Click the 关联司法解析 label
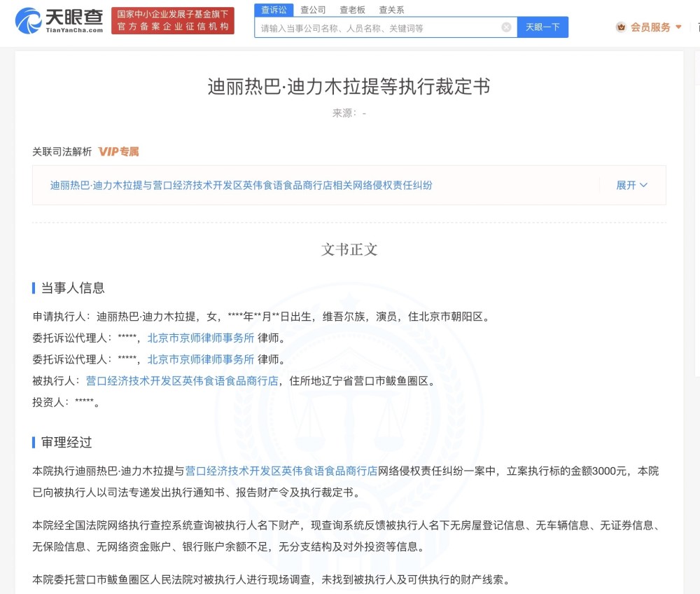700x594 pixels. (x=62, y=152)
